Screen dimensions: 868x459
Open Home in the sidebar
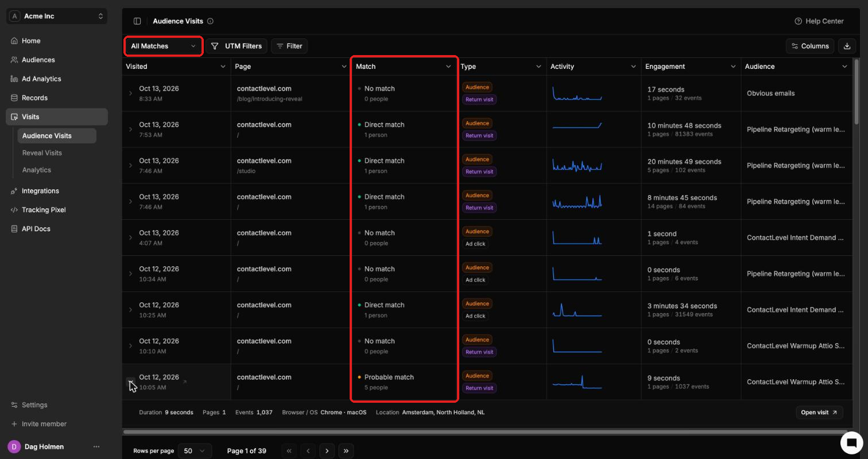pyautogui.click(x=57, y=41)
